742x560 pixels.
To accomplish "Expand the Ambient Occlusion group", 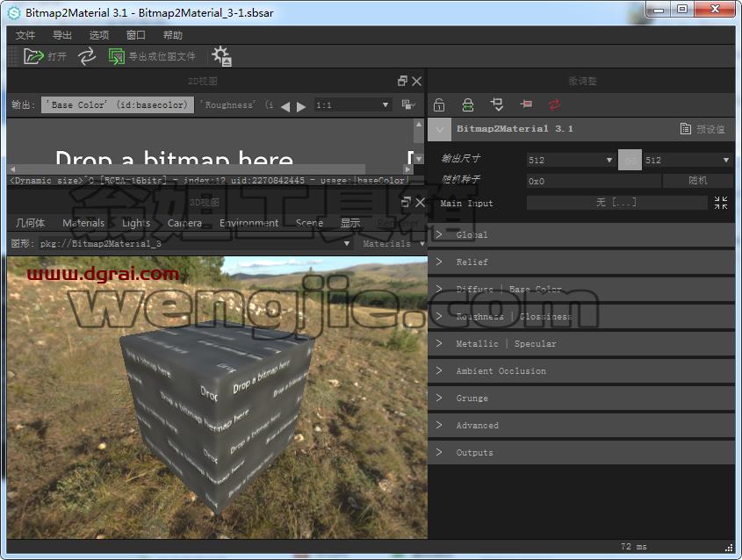I will 581,370.
